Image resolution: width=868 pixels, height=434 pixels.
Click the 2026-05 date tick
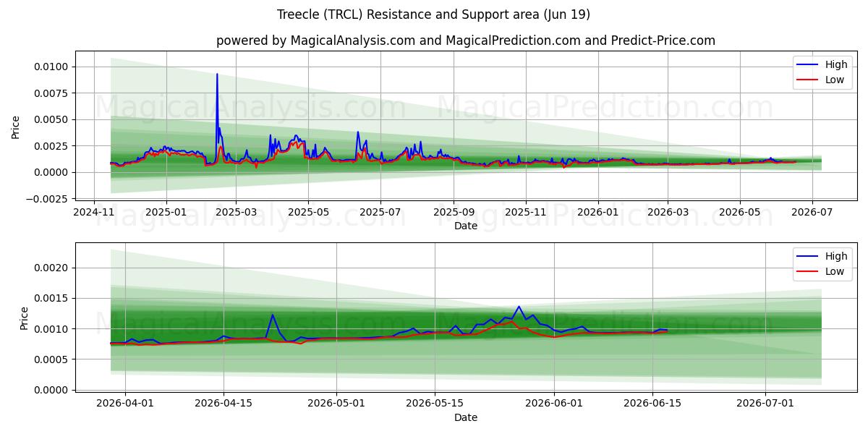pos(740,213)
